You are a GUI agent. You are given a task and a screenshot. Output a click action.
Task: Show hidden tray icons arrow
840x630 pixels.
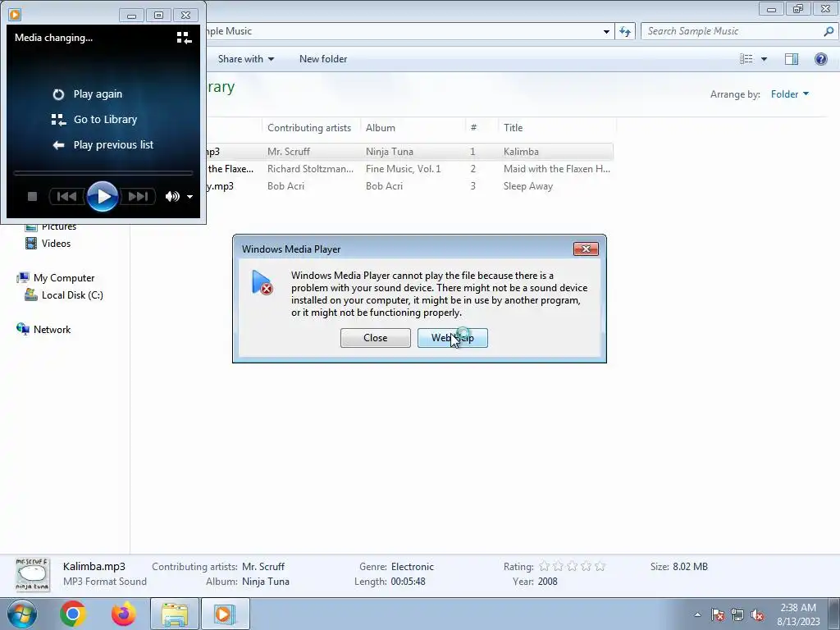pyautogui.click(x=697, y=614)
